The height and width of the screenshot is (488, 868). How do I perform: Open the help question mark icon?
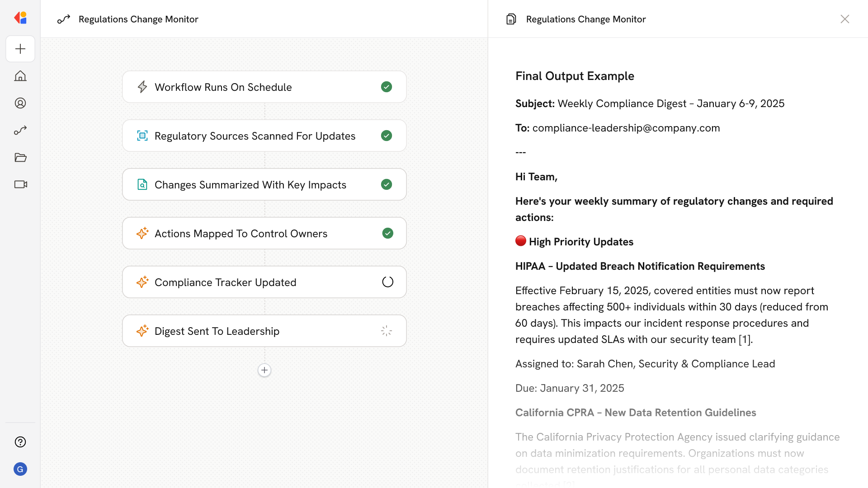(x=20, y=442)
